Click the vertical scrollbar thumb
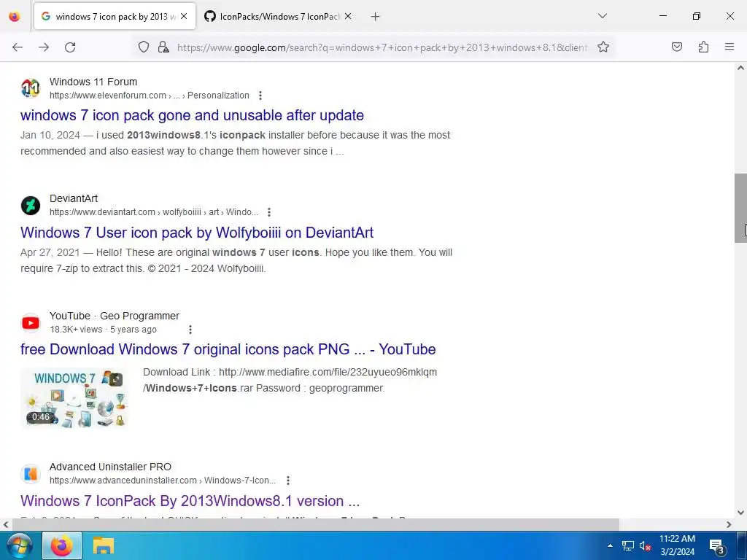The image size is (747, 560). (740, 208)
